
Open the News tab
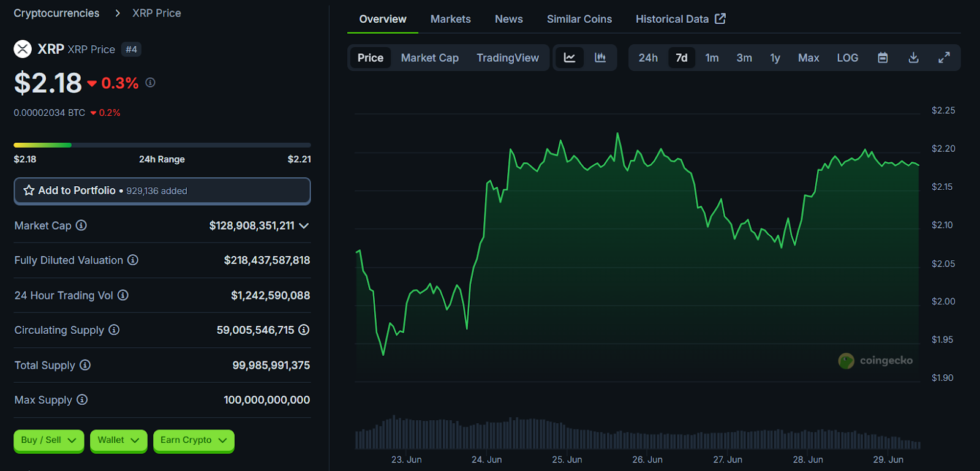coord(509,19)
